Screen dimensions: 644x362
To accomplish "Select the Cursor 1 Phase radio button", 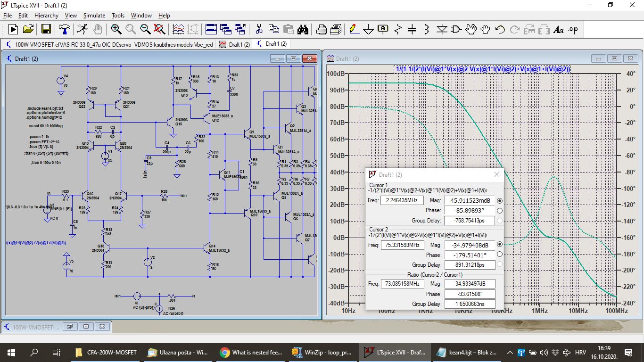I will click(x=500, y=211).
